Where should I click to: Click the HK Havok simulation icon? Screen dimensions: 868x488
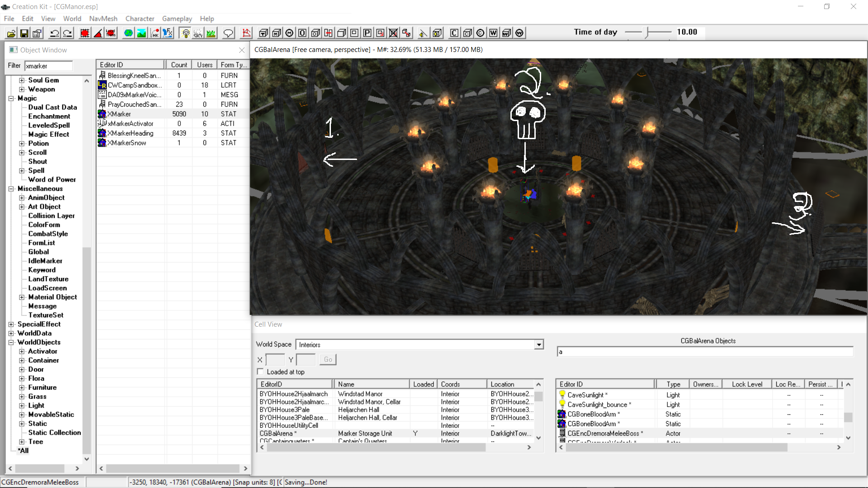pos(155,33)
